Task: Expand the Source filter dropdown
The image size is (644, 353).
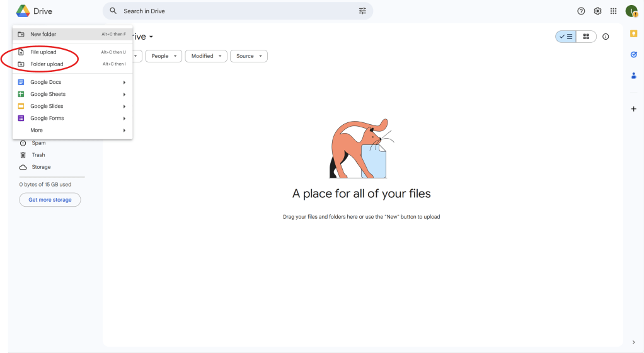Action: (x=248, y=56)
